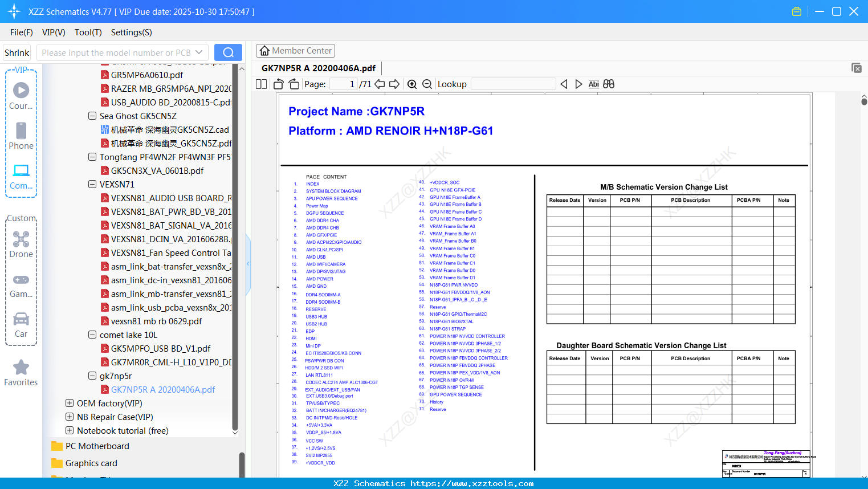The image size is (868, 489).
Task: Open the GK5CN5Z.cad file
Action: (x=170, y=129)
